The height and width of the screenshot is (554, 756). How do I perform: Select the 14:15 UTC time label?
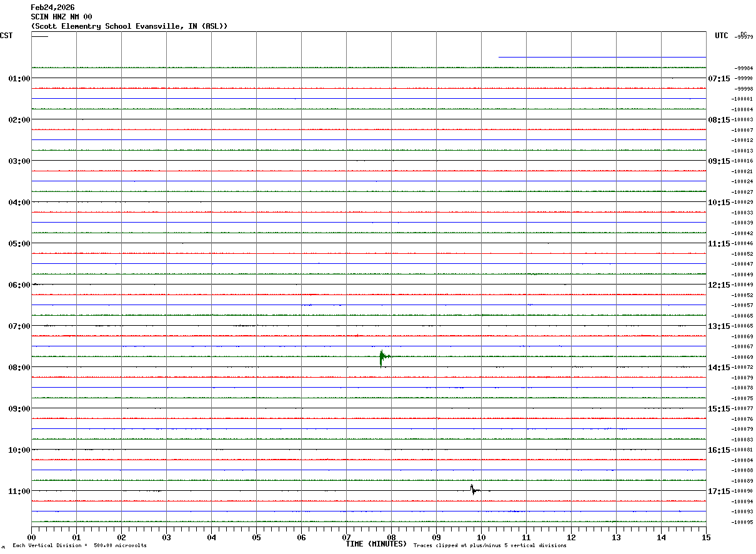(719, 368)
